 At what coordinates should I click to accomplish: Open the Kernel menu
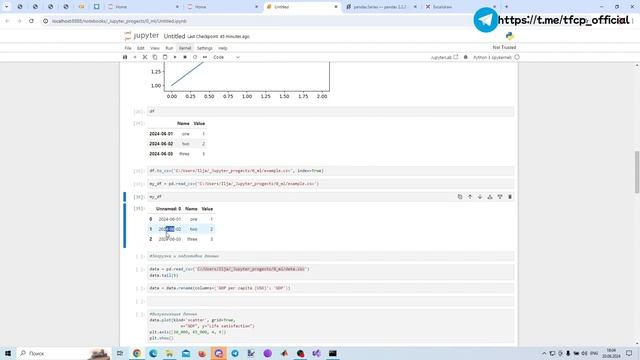pyautogui.click(x=185, y=48)
